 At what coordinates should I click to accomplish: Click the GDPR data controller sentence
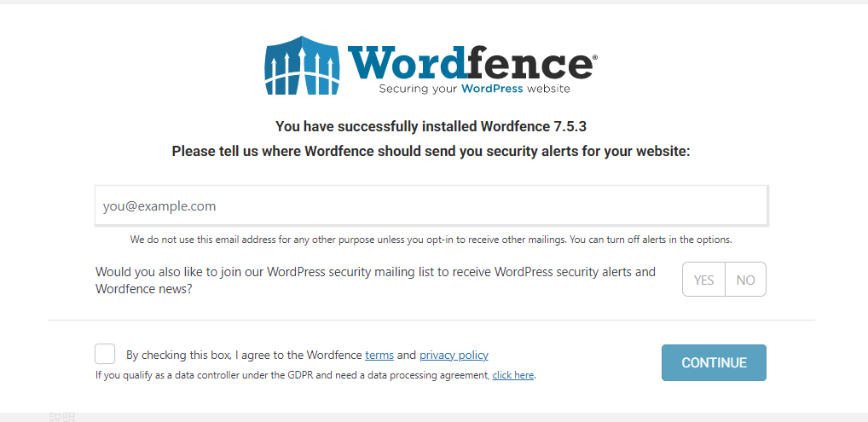tap(315, 375)
